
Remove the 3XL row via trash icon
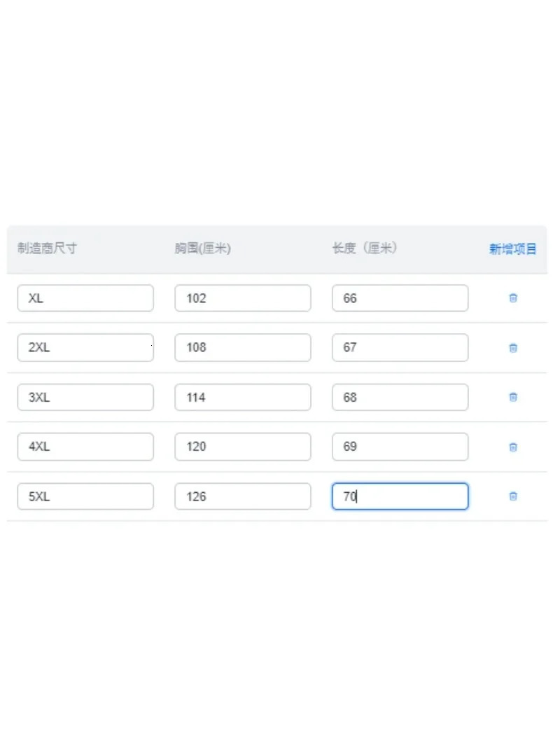point(512,397)
